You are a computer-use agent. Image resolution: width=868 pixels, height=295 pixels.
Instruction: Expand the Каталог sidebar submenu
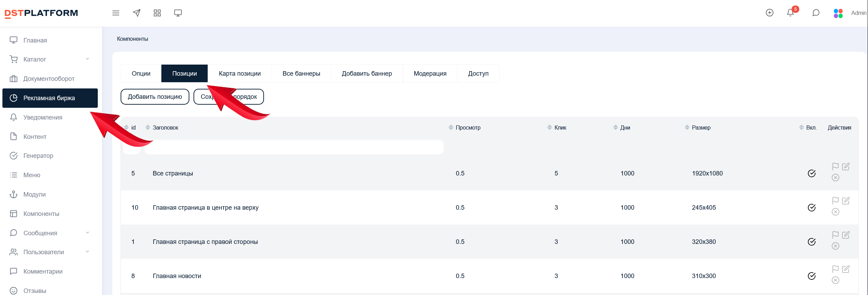point(87,59)
